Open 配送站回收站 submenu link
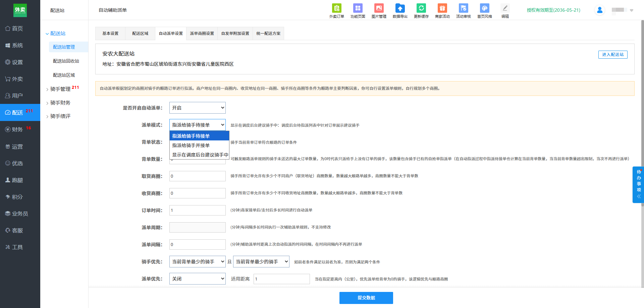644x308 pixels. point(66,61)
